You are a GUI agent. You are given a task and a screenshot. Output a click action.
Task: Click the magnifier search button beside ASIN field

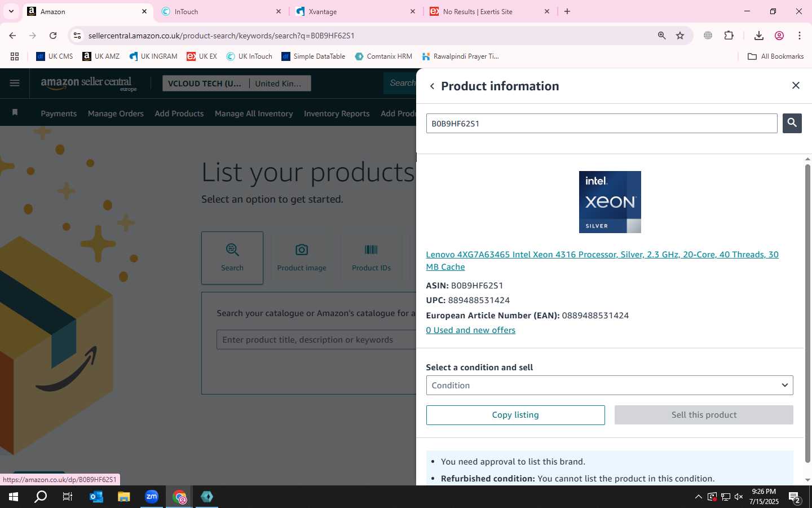(x=792, y=123)
